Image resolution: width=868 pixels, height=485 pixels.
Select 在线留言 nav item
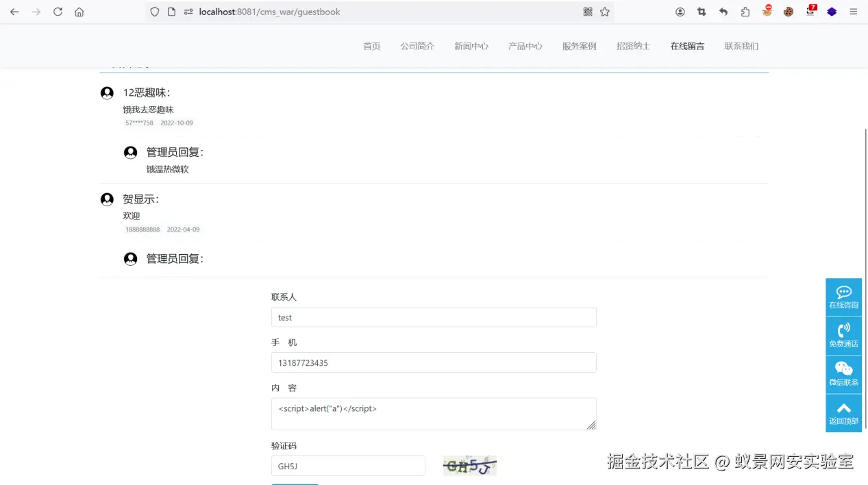687,46
